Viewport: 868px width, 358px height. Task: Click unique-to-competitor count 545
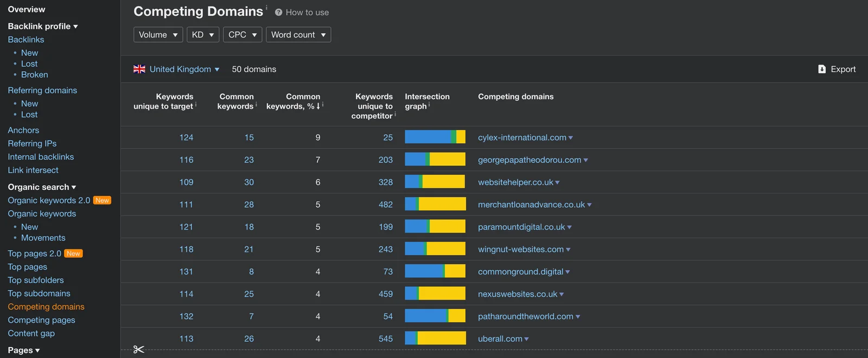coord(386,338)
